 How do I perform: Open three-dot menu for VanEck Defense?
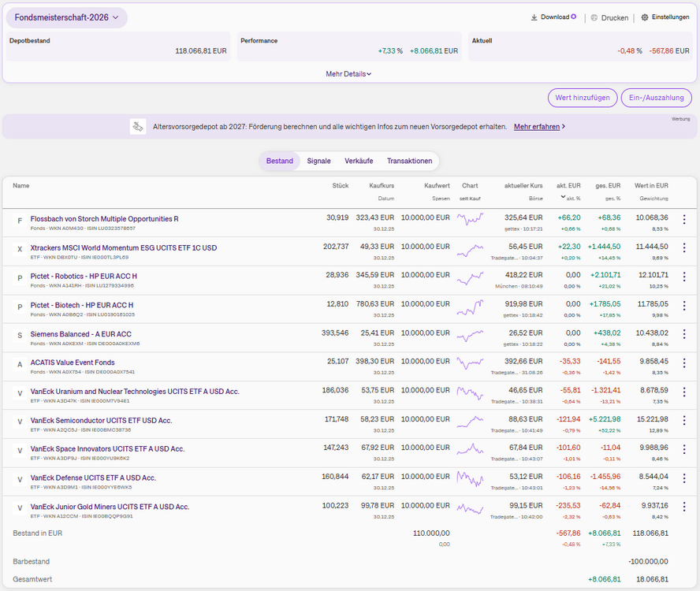[684, 478]
